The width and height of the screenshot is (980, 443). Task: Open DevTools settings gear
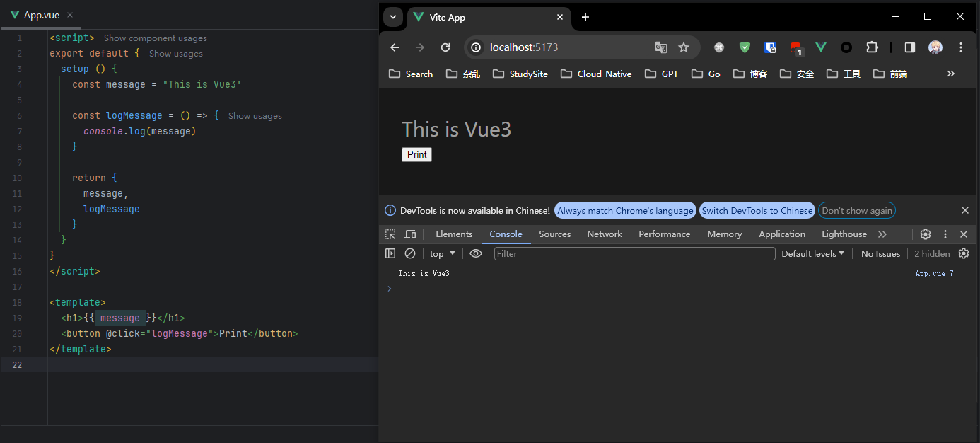tap(926, 234)
